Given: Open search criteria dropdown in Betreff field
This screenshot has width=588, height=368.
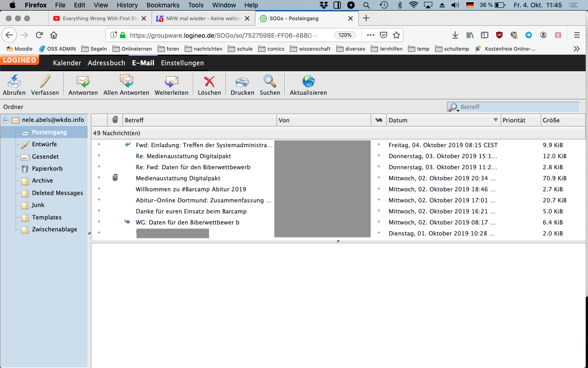Looking at the screenshot, I should coord(453,108).
